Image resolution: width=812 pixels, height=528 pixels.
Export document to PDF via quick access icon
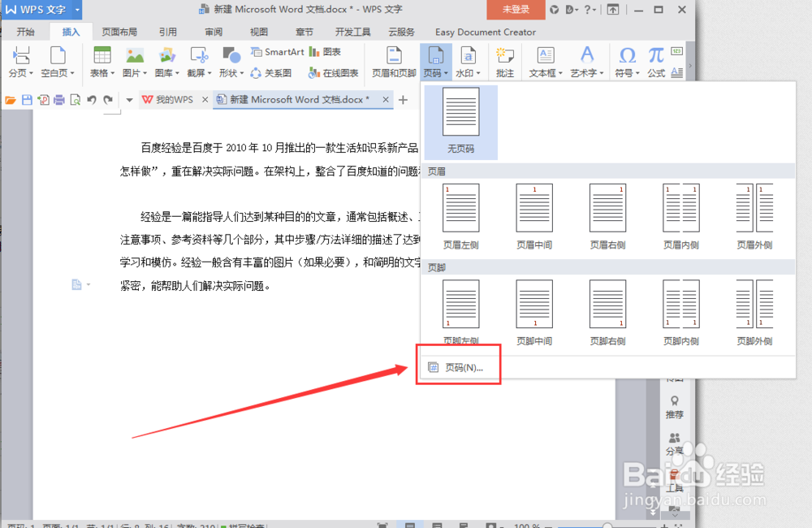44,99
